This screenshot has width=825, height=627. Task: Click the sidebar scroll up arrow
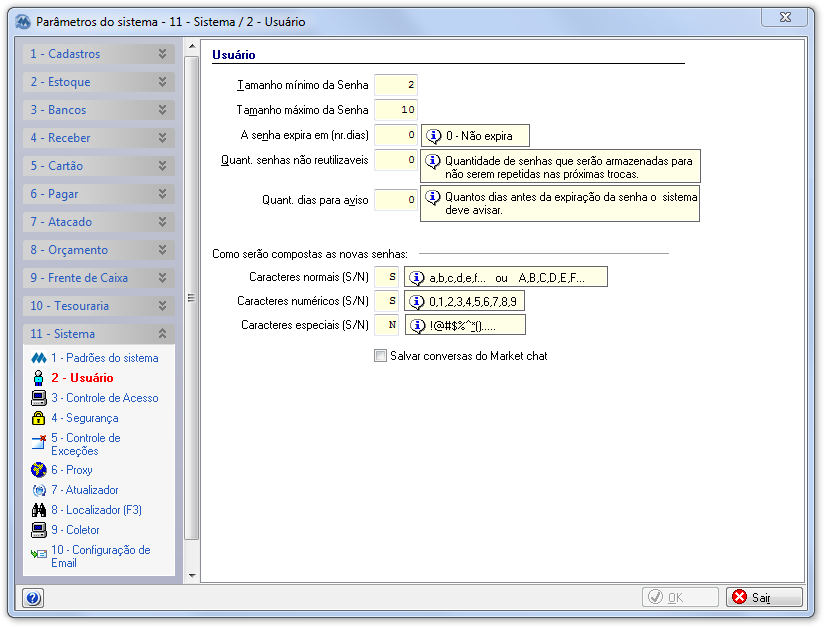pyautogui.click(x=192, y=46)
